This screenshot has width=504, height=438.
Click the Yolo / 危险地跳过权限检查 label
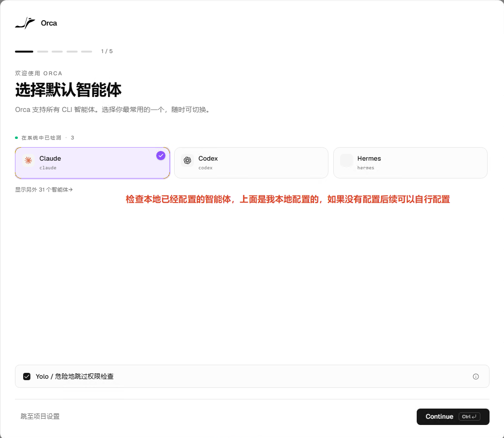[75, 377]
